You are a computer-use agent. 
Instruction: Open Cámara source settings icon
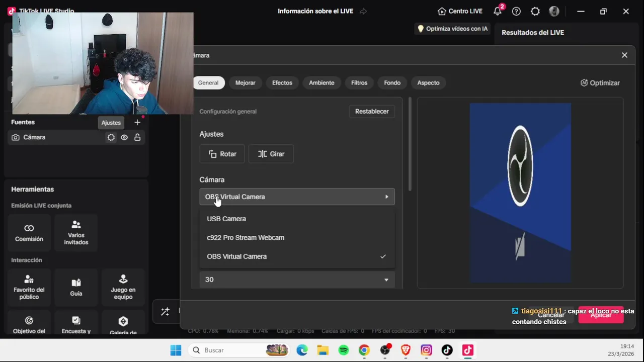point(111,137)
